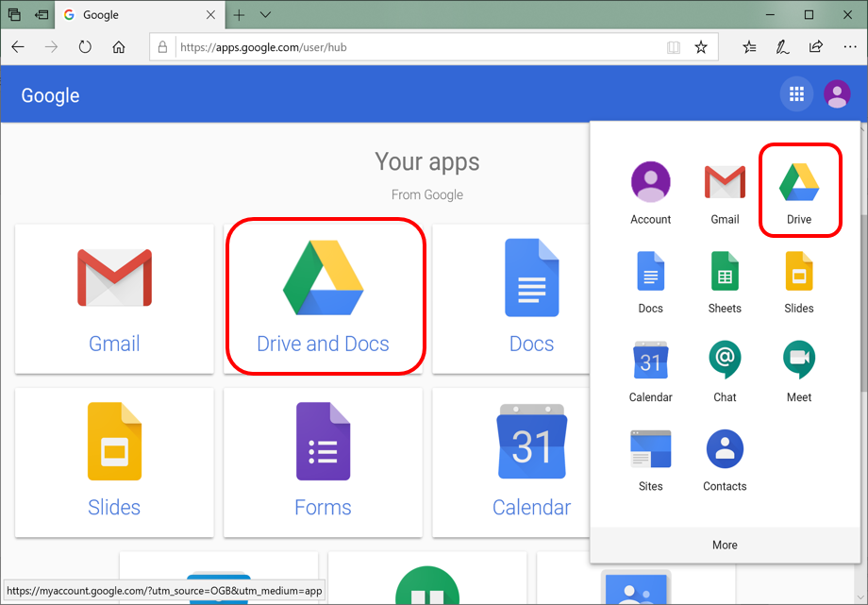The height and width of the screenshot is (605, 868).
Task: Open browser settings and more menu
Action: pyautogui.click(x=850, y=47)
